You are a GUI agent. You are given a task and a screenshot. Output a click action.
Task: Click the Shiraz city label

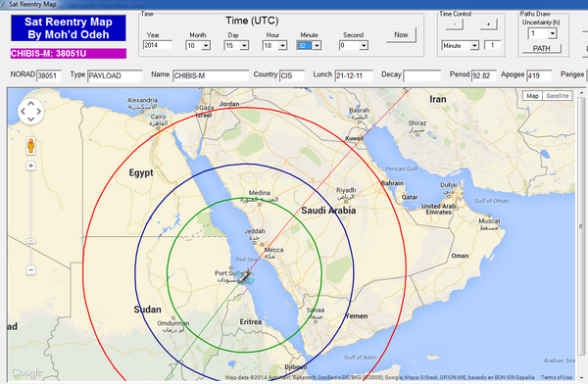coord(417,123)
